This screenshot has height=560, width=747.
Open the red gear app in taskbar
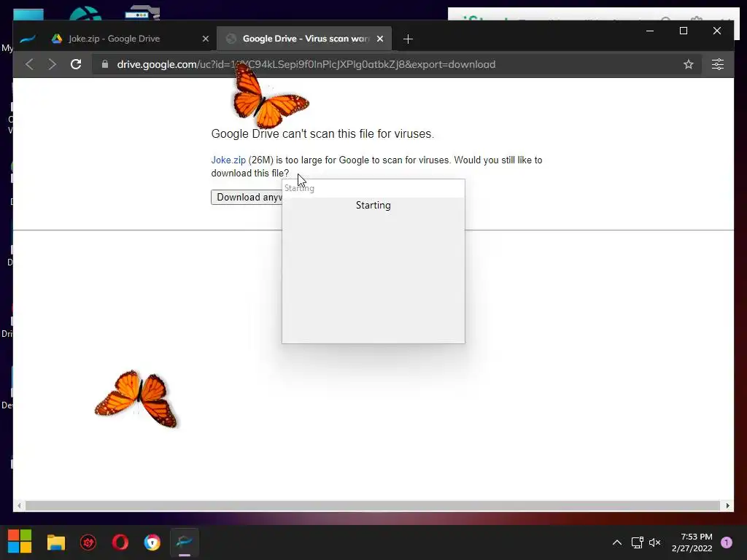click(88, 542)
